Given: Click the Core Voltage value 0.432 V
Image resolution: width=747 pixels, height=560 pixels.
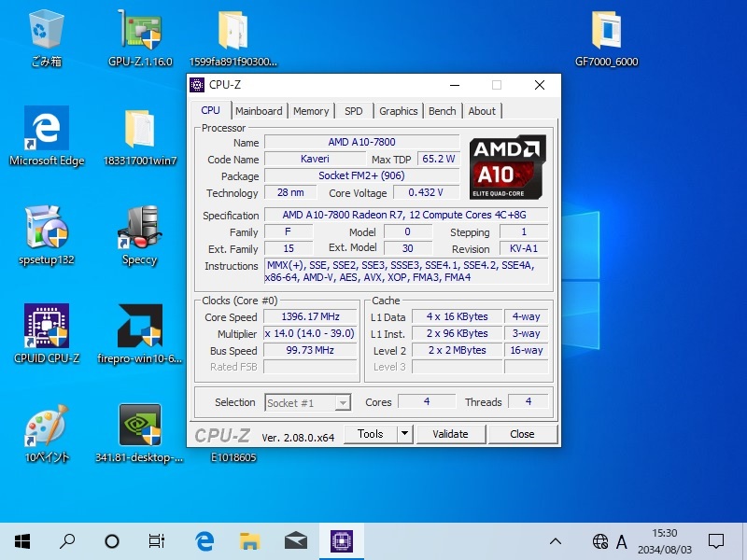Looking at the screenshot, I should coord(426,192).
